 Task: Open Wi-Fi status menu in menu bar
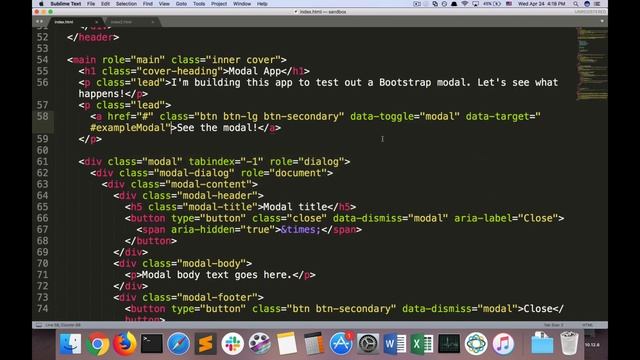(x=464, y=4)
